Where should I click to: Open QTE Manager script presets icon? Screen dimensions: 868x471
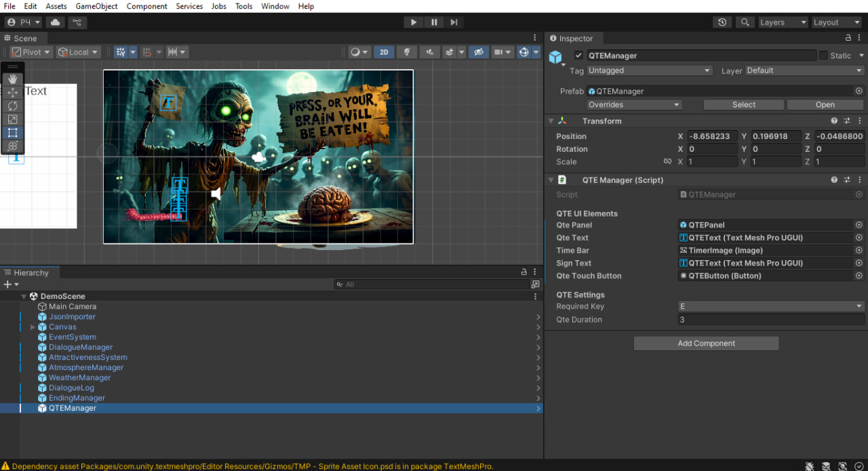coord(847,180)
